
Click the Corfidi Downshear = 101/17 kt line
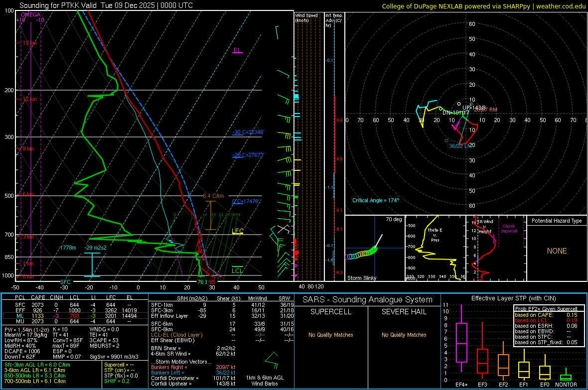pos(193,378)
